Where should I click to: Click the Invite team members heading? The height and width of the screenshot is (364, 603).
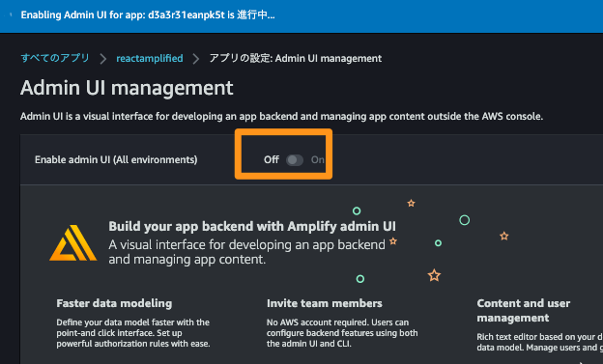[x=325, y=303]
